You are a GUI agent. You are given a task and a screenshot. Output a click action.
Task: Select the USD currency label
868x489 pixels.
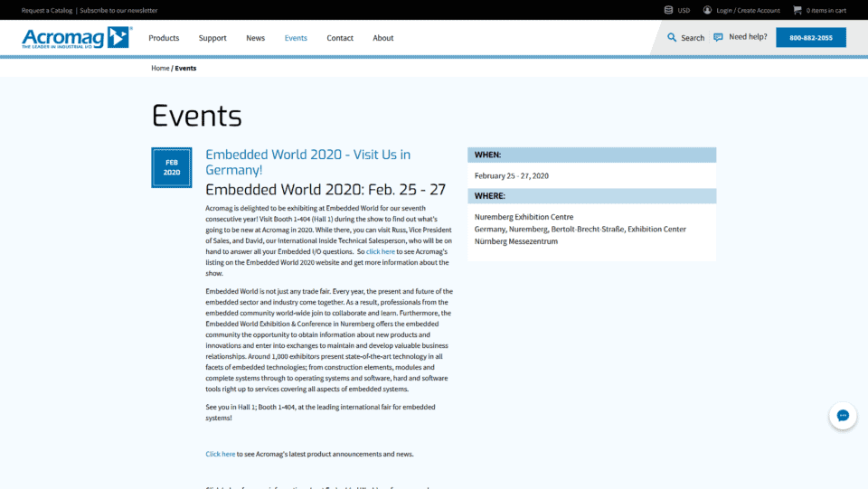pos(684,11)
